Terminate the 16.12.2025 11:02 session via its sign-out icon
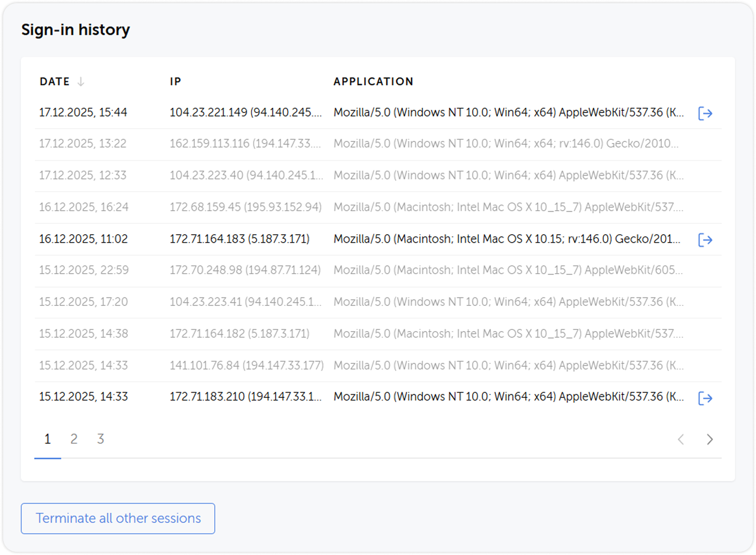This screenshot has height=555, width=756. click(706, 240)
